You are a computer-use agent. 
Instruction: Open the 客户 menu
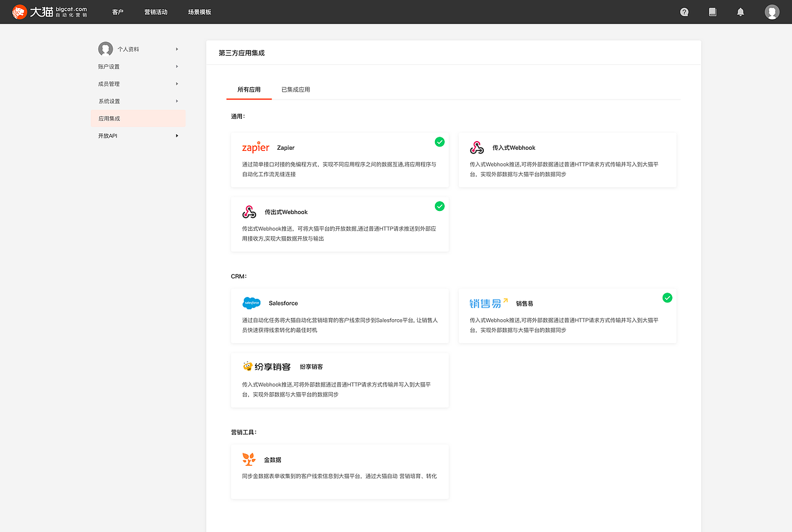pos(118,12)
